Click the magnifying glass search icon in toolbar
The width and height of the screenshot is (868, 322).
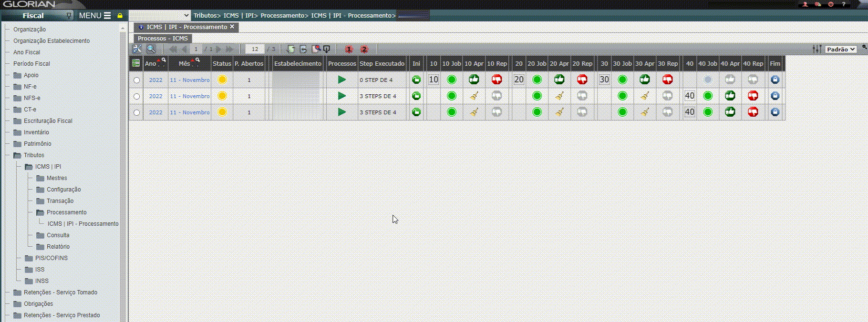pos(151,49)
